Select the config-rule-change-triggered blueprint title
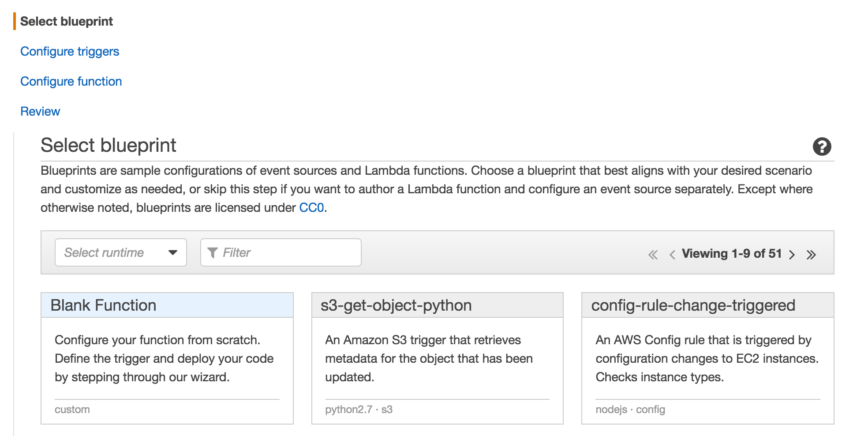Image resolution: width=868 pixels, height=436 pixels. click(693, 305)
